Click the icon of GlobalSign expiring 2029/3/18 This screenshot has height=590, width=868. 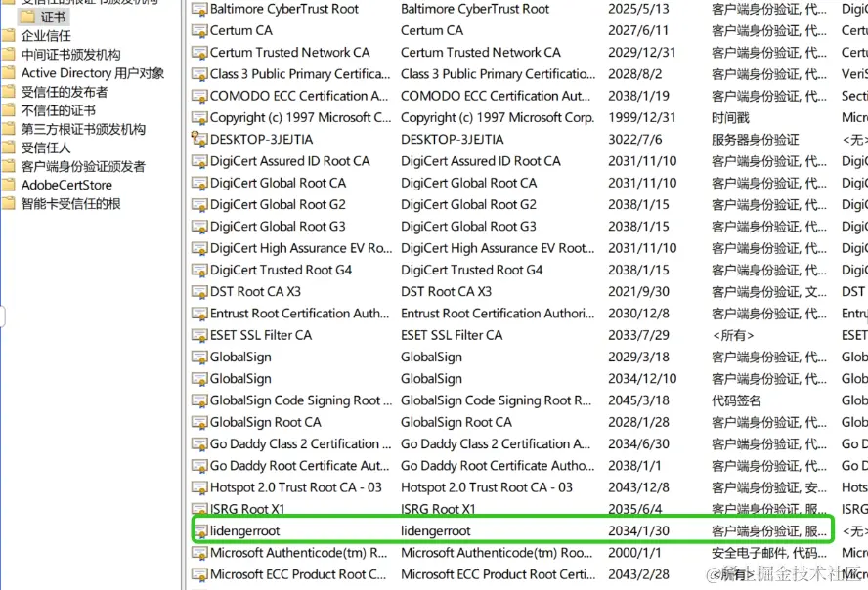(x=199, y=358)
